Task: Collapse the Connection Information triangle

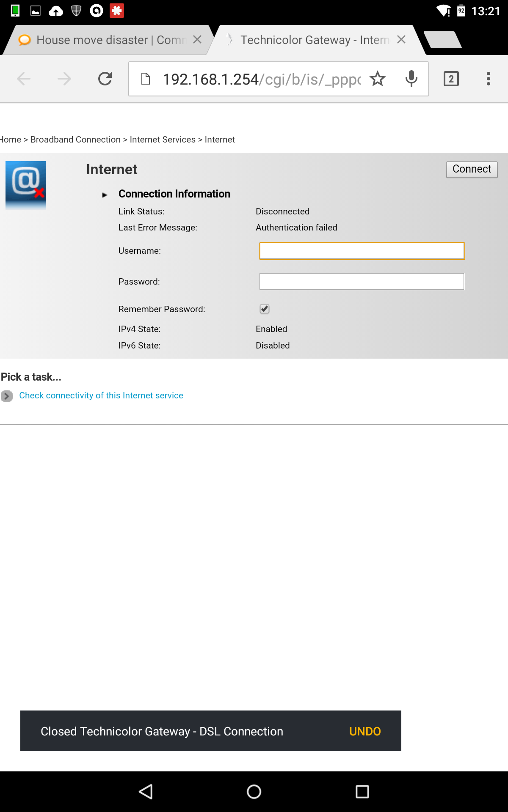Action: (105, 195)
